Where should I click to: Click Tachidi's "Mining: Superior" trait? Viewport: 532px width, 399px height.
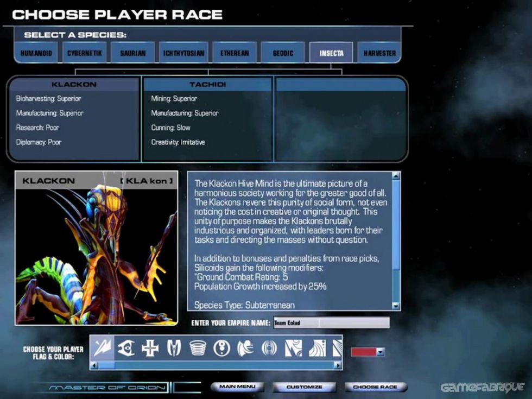(x=174, y=99)
